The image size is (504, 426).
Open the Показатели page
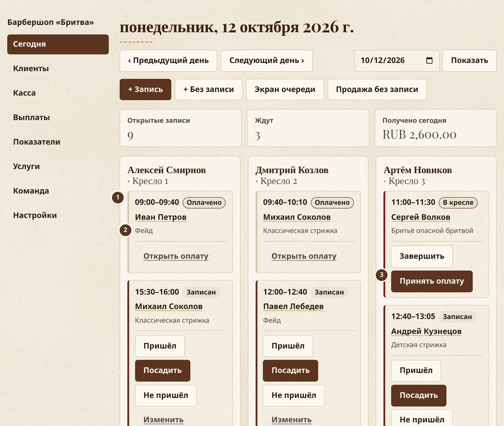58,142
